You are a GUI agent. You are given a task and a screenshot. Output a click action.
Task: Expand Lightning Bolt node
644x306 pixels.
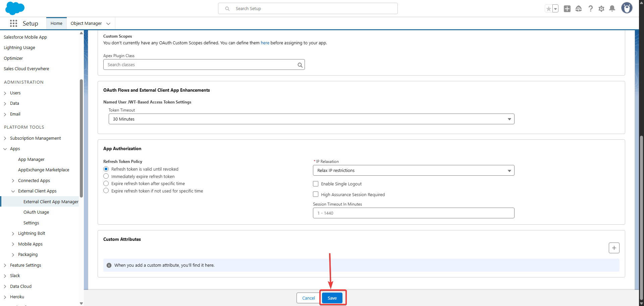tap(13, 233)
